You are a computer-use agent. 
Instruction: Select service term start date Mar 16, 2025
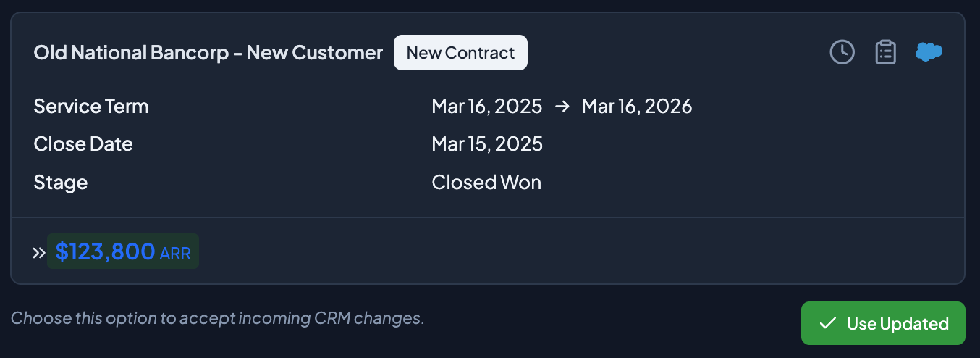coord(486,107)
